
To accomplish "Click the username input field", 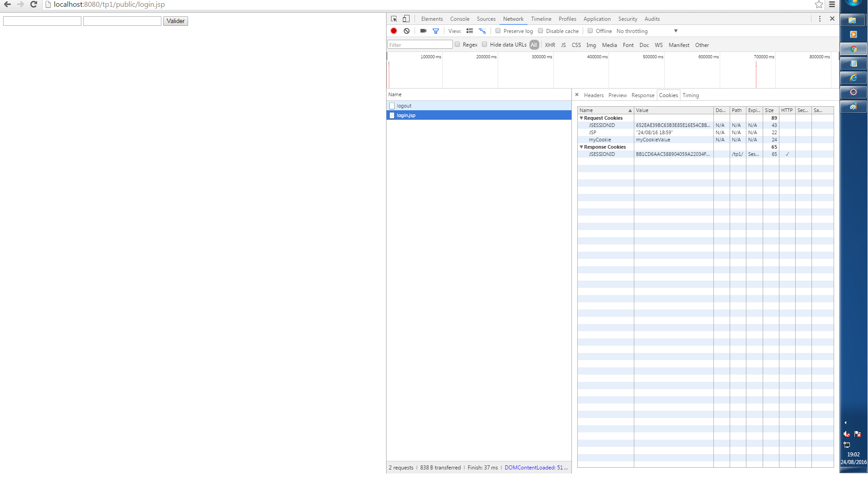I will 42,21.
